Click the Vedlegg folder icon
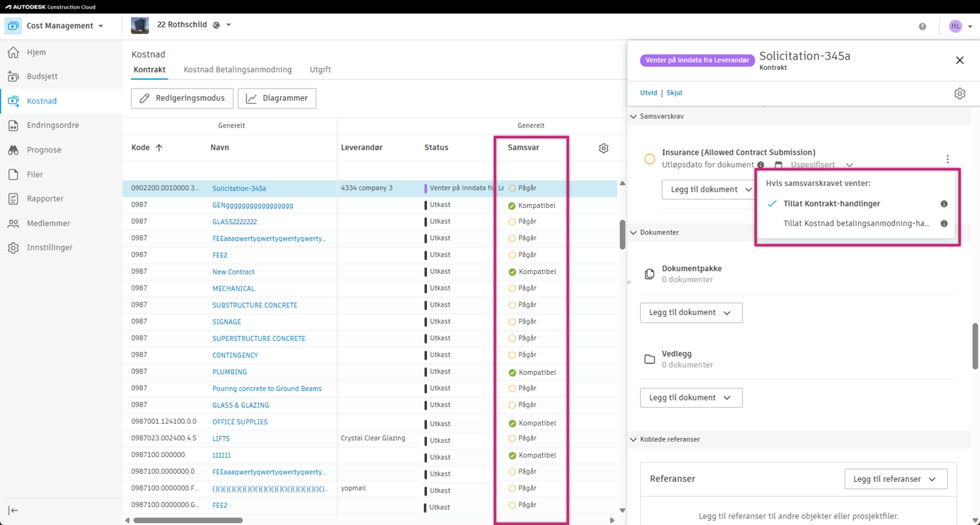 [x=649, y=359]
